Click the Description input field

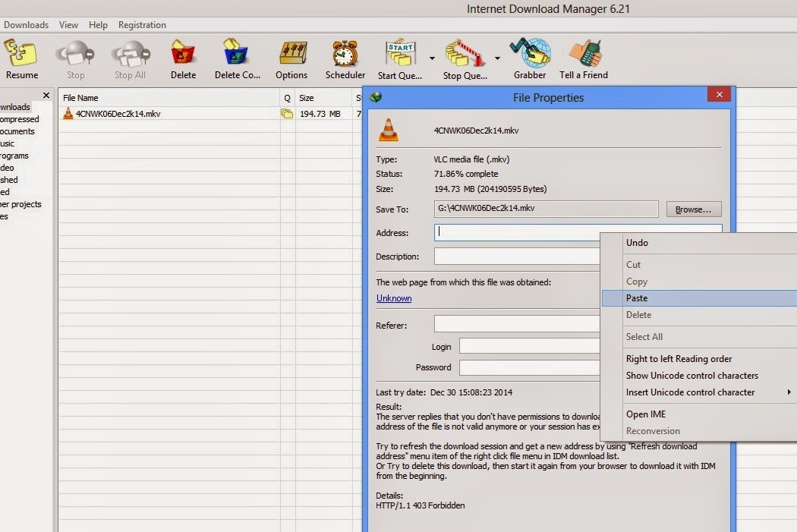(x=518, y=256)
